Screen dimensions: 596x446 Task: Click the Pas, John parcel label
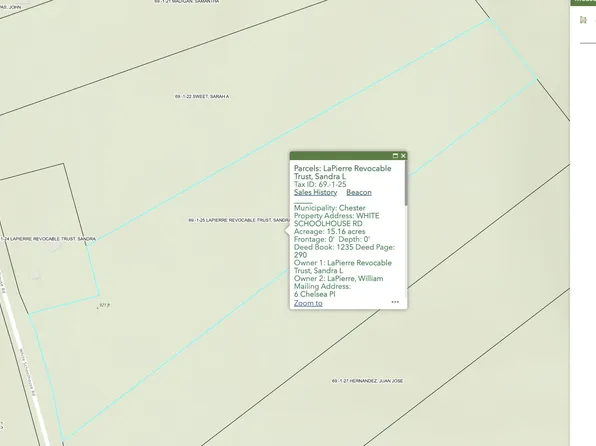[x=11, y=7]
